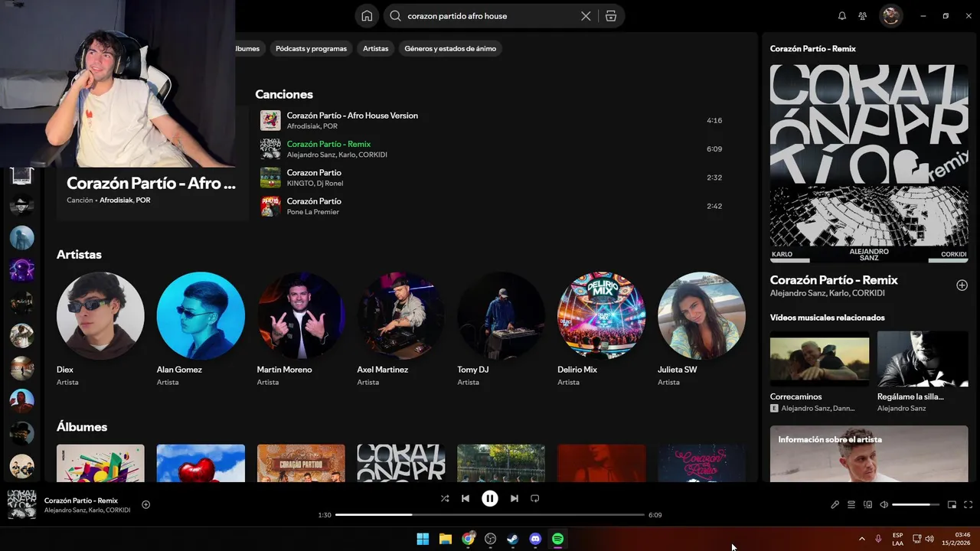Expand hidden system tray icons

tap(861, 539)
